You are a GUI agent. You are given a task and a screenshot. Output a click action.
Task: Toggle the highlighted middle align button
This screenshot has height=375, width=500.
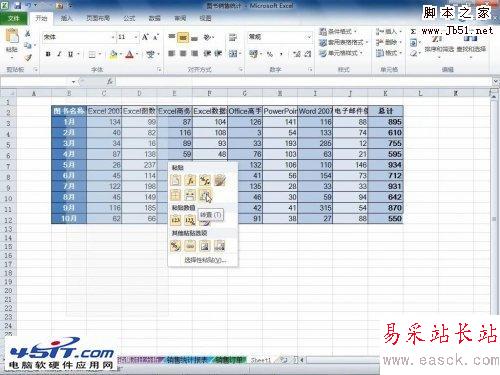(183, 38)
